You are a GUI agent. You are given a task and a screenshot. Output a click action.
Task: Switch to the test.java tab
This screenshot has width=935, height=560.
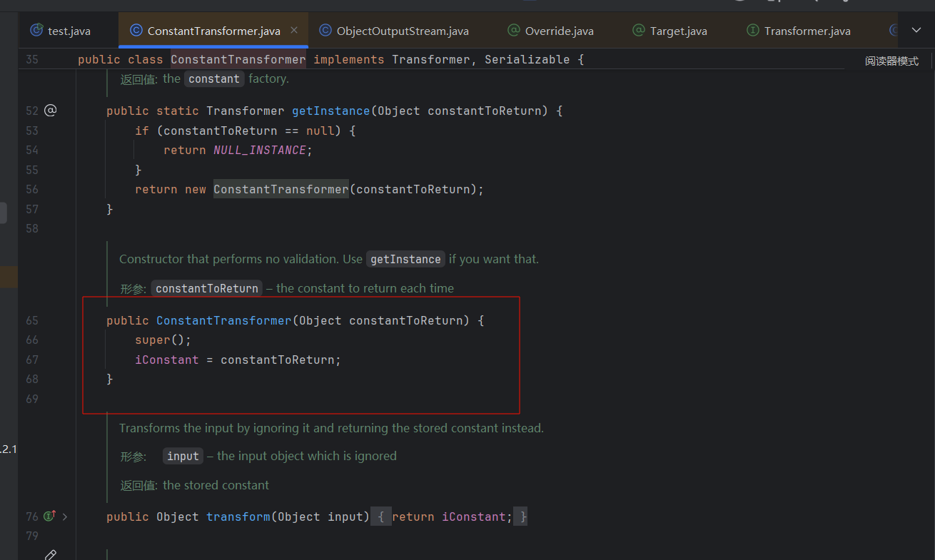[69, 31]
